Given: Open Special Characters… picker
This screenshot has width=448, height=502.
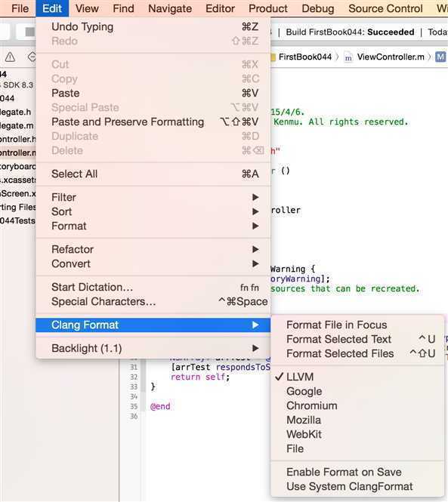Looking at the screenshot, I should click(x=153, y=301).
